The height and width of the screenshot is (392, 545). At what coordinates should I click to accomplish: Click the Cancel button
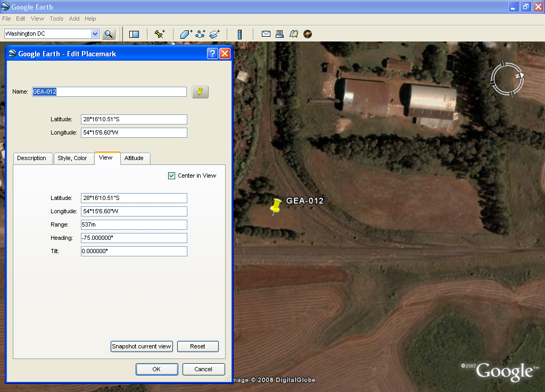coord(203,369)
